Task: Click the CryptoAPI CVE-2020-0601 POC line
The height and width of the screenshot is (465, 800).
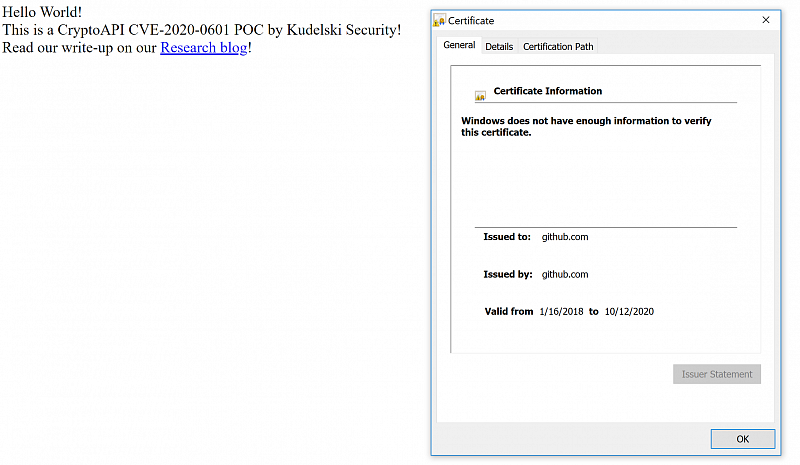Action: (202, 30)
